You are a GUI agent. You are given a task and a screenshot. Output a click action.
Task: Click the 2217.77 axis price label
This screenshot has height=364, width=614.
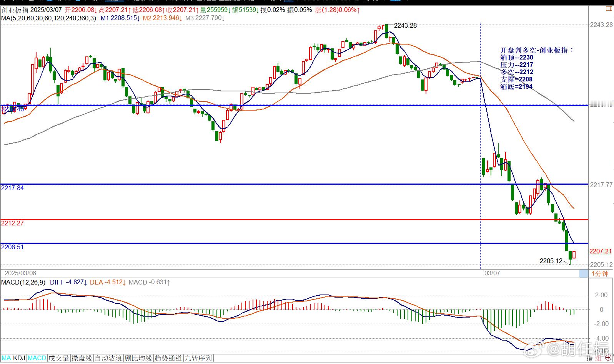click(x=601, y=185)
